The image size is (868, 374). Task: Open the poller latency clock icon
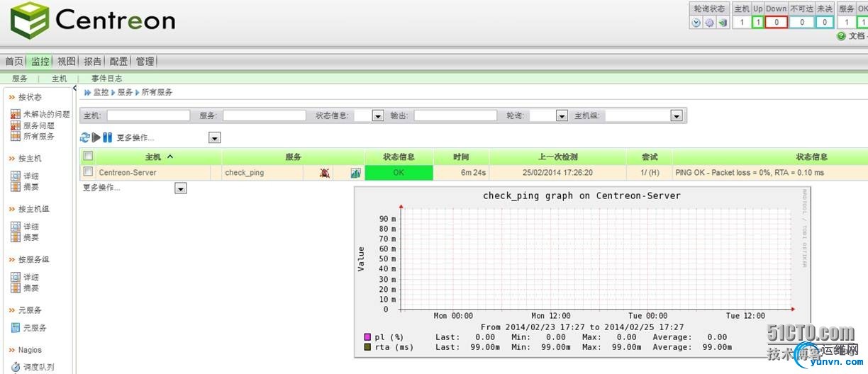696,23
